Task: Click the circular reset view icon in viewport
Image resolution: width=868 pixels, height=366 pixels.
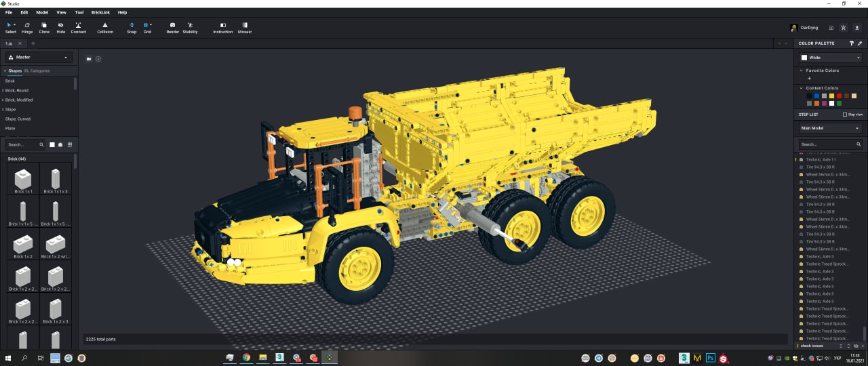Action: click(x=98, y=59)
